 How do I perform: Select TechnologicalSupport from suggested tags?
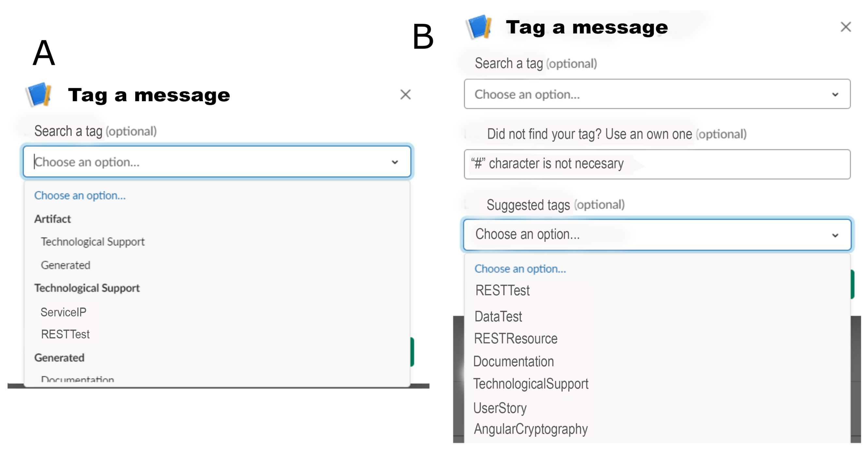531,384
